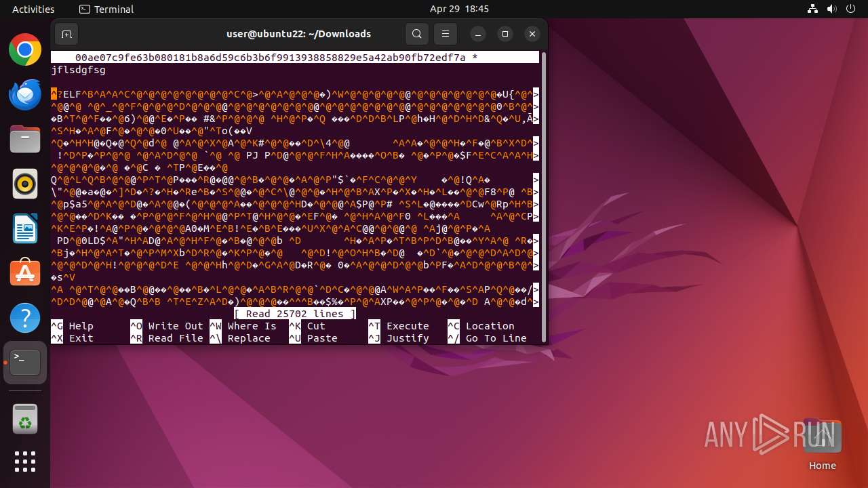Click the nano title bar hash filename
The image size is (868, 488).
pos(271,58)
